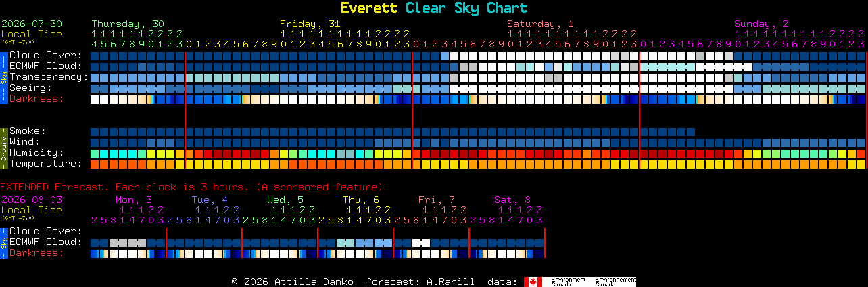Open the red Darkness label in main chart

(37, 98)
